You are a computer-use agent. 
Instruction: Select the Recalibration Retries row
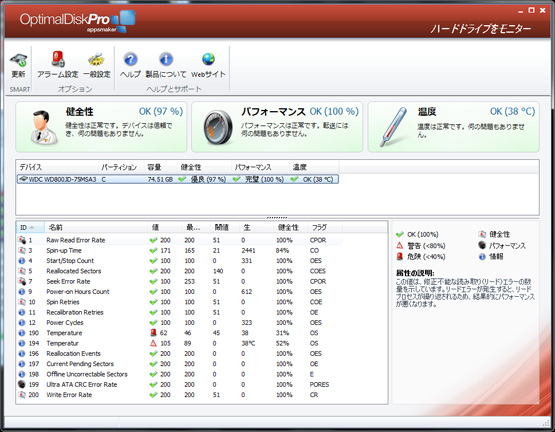pos(179,312)
